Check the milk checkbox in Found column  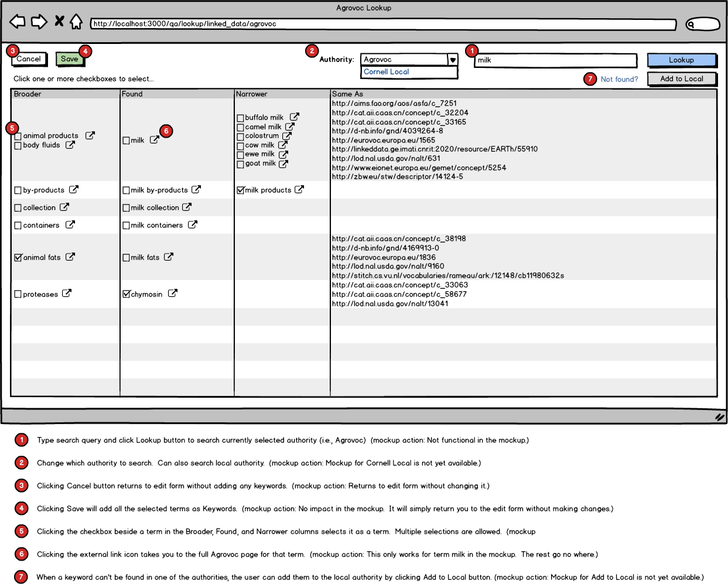coord(127,141)
